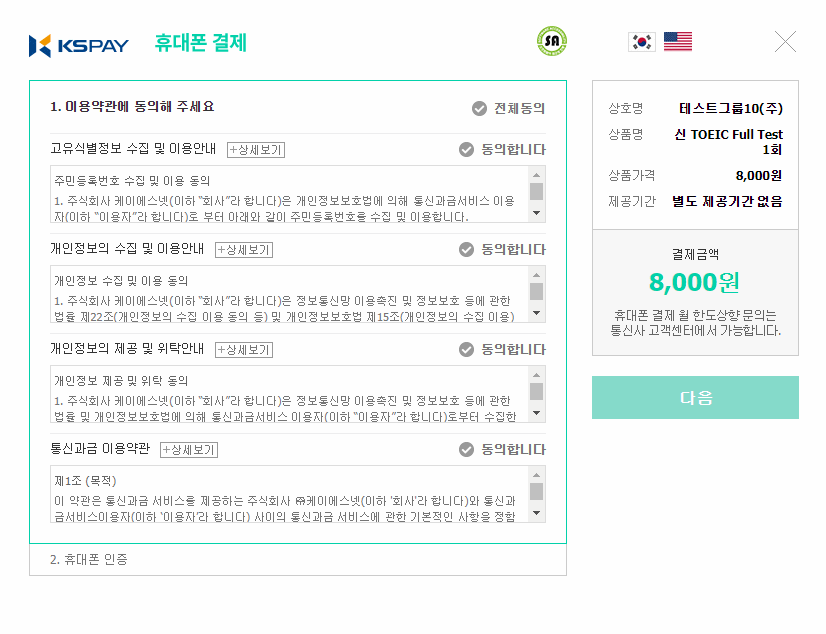Expand +상세보기 for 개인정보의 제공 및 위탁안내

coord(244,350)
